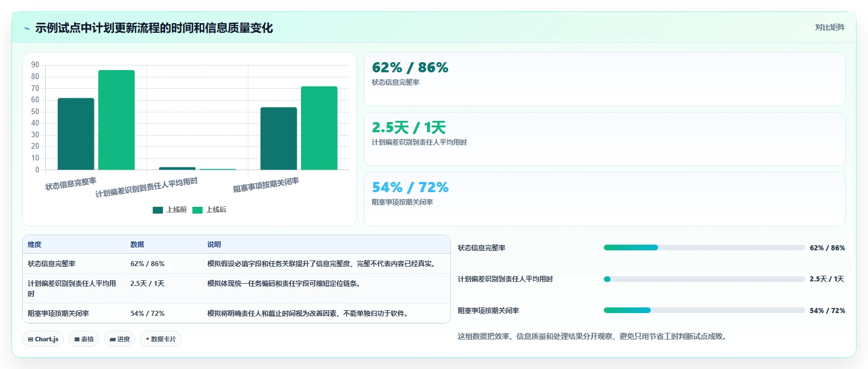Click the 上线前 bar for 状态信息完整率
This screenshot has width=868, height=369.
[76, 134]
